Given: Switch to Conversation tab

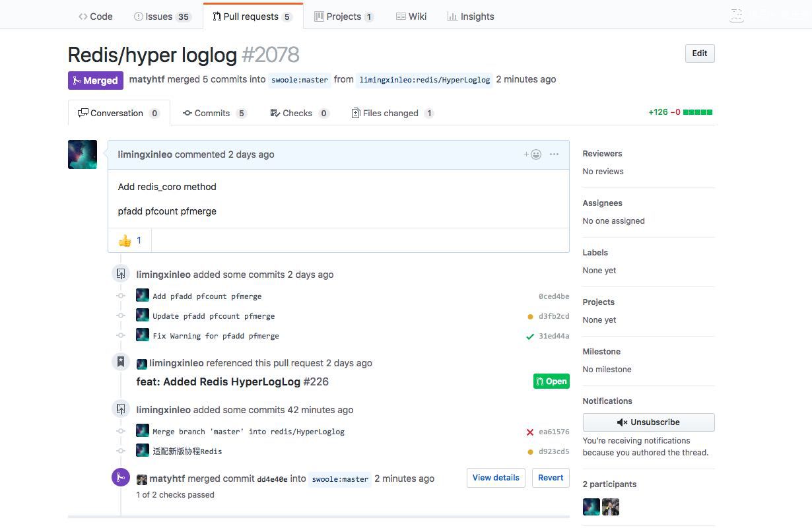Looking at the screenshot, I should click(x=119, y=113).
